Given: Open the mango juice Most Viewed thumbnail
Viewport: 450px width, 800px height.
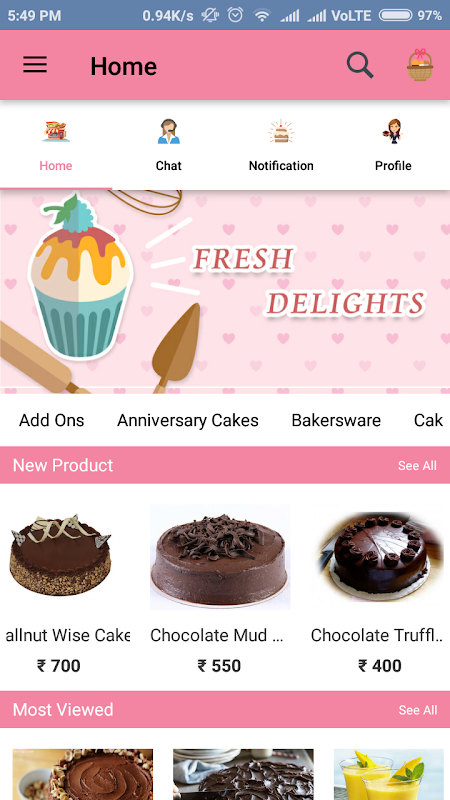Looking at the screenshot, I should click(x=389, y=774).
